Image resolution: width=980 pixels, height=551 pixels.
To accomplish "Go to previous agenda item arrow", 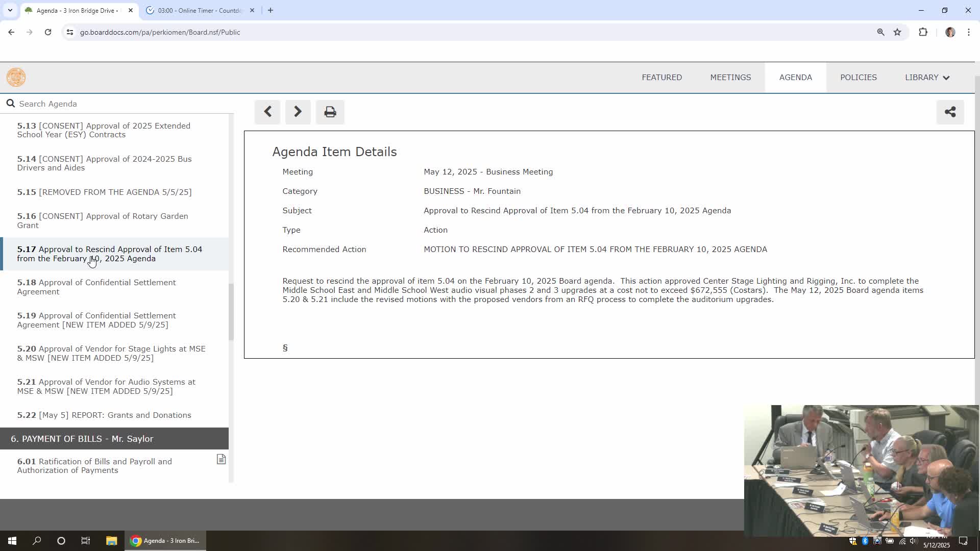I will [267, 112].
